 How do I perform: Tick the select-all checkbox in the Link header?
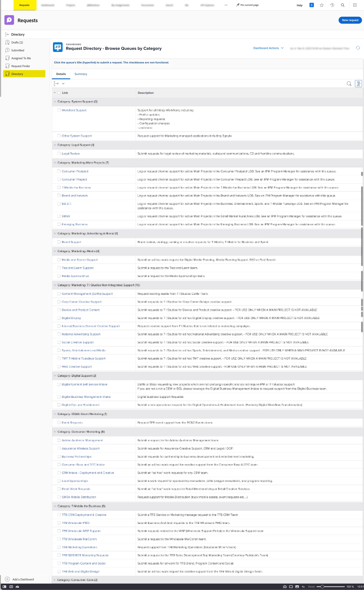(x=59, y=93)
